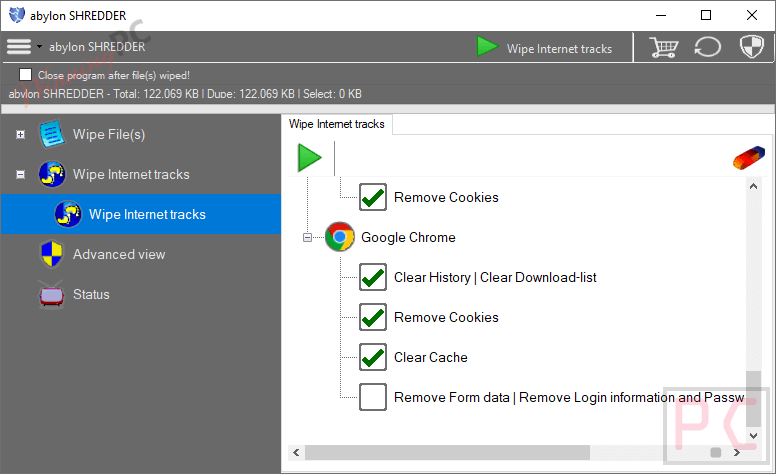The width and height of the screenshot is (776, 474).
Task: Click the vertical scrollbar thumb
Action: 753,399
